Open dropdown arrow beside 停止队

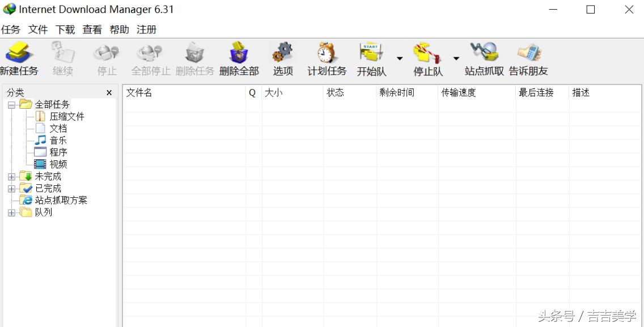[x=456, y=59]
